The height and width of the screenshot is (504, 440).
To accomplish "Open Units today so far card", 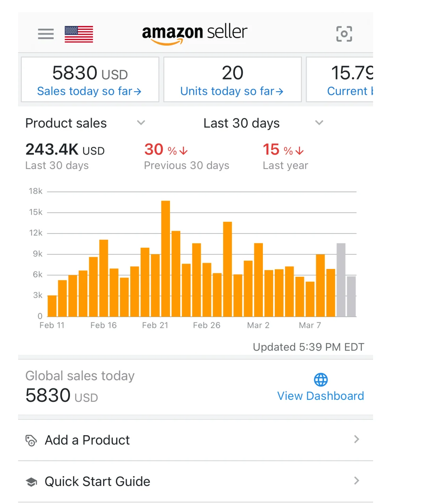I will [232, 79].
